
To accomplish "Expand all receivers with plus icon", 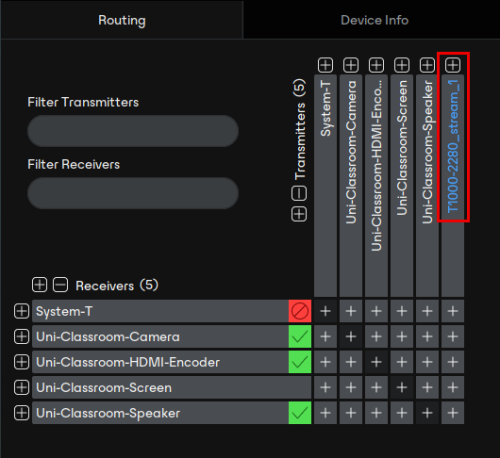I will (x=39, y=285).
